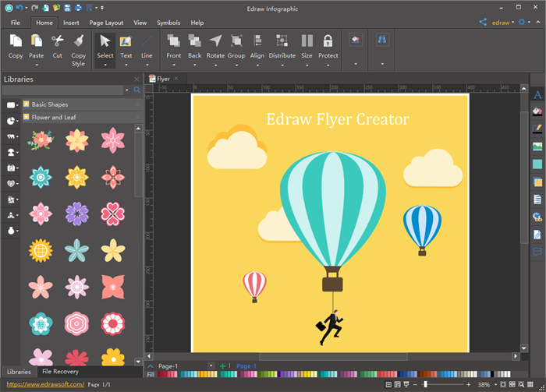Activate the Select pointer tool

click(105, 41)
